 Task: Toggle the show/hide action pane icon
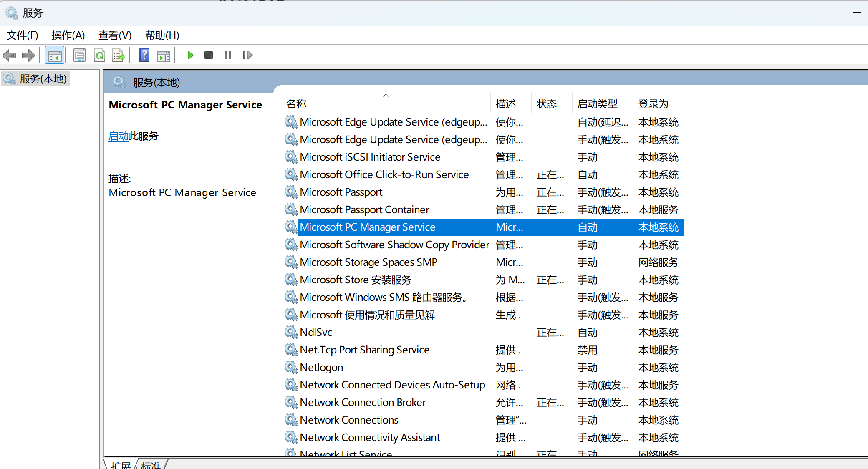[164, 55]
